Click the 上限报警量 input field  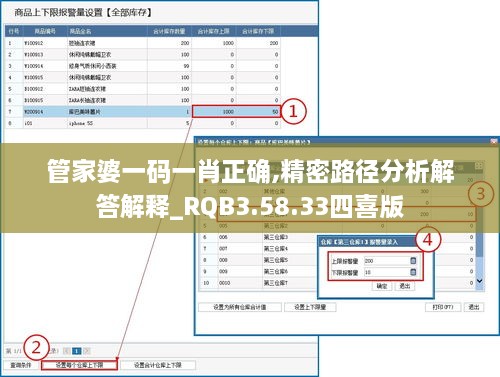387,261
